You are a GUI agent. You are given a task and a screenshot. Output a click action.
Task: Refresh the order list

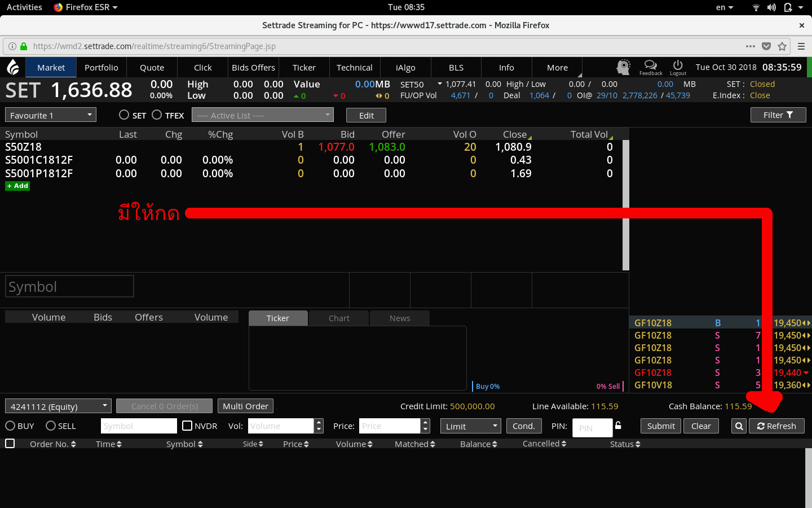point(777,426)
